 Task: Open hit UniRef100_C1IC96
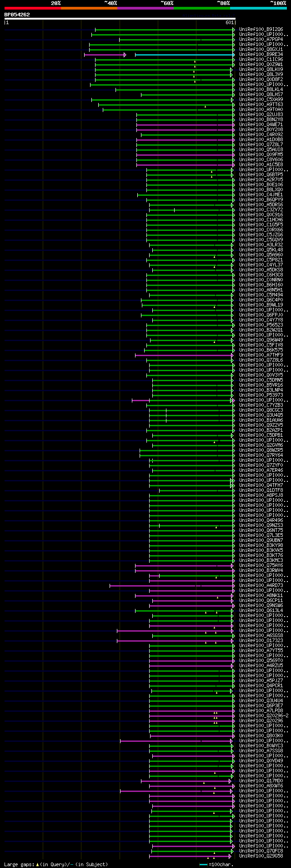click(261, 59)
